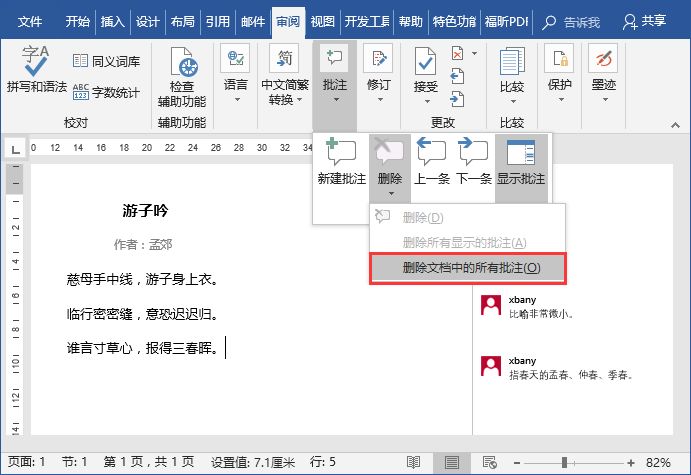The image size is (691, 475).
Task: Select the xbany comment about 孟春、仲春、季春
Action: pyautogui.click(x=571, y=375)
